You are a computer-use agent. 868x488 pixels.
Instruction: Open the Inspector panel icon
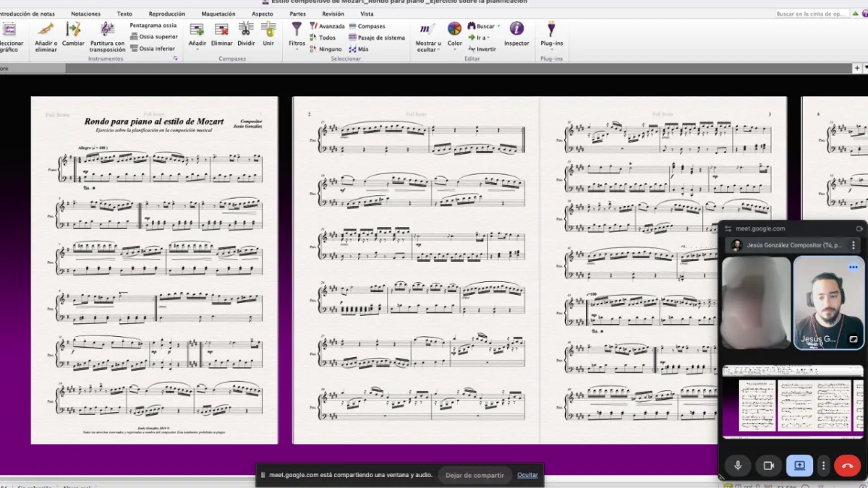pos(516,30)
